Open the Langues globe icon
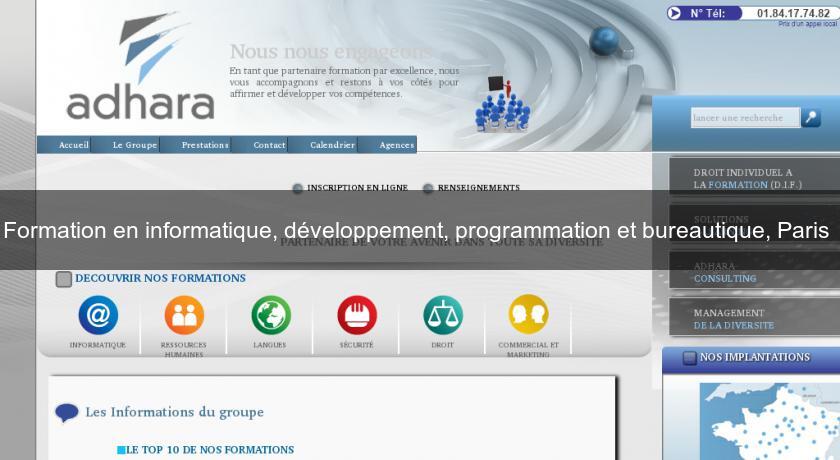Image resolution: width=840 pixels, height=460 pixels. point(271,315)
